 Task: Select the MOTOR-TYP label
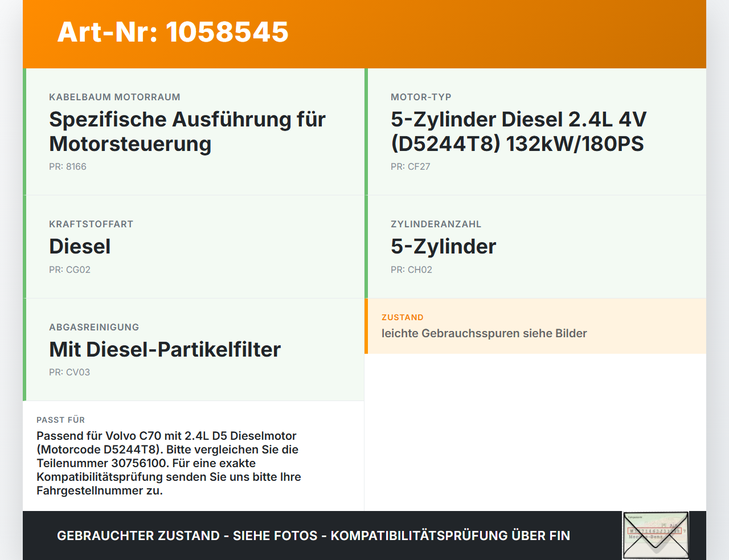(421, 97)
